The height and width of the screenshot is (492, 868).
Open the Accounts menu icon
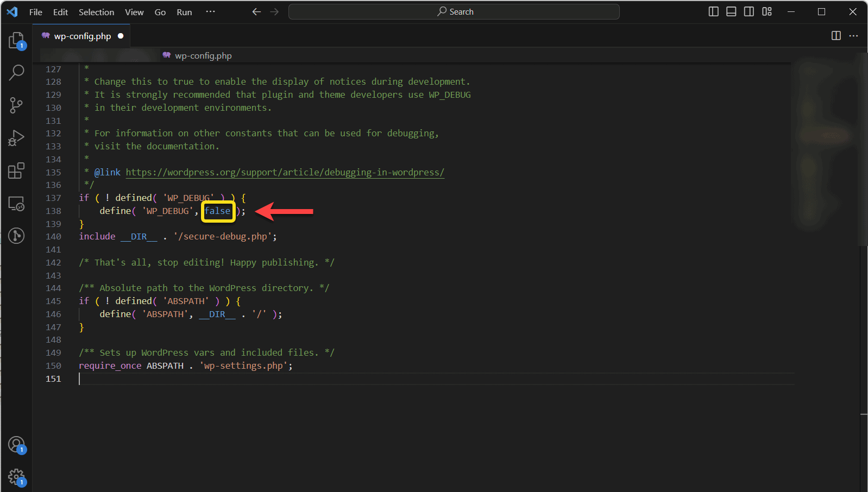coord(17,445)
